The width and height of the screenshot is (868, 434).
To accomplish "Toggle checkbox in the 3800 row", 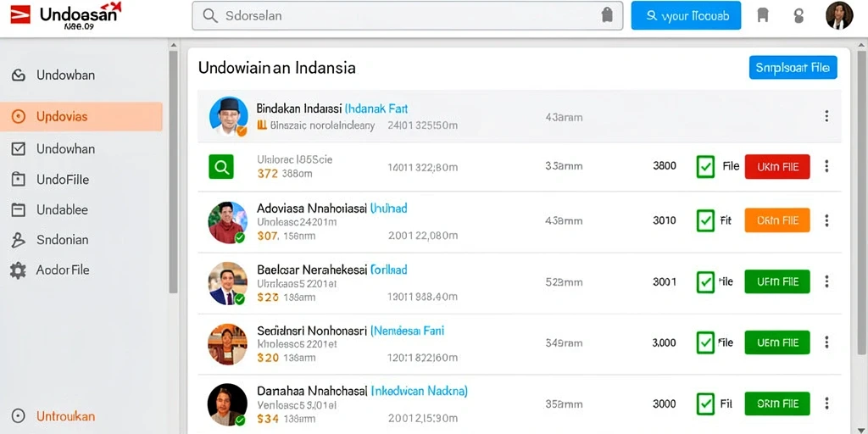I will pyautogui.click(x=704, y=167).
